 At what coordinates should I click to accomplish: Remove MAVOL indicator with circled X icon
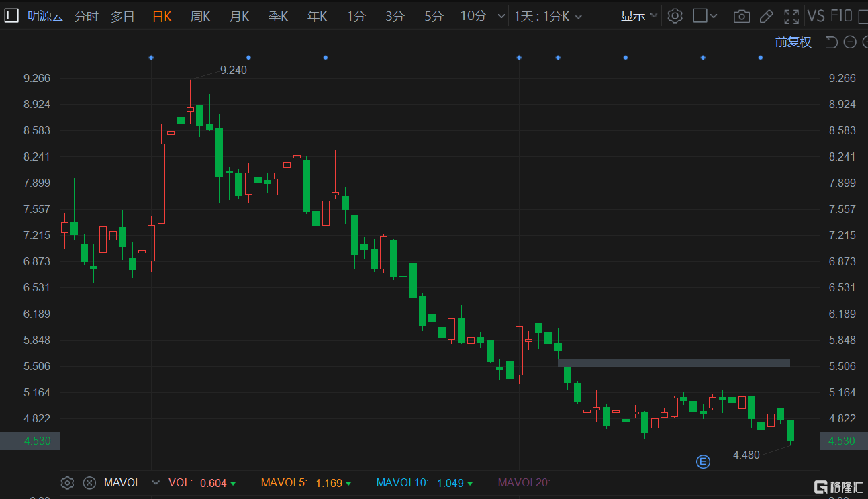(89, 482)
